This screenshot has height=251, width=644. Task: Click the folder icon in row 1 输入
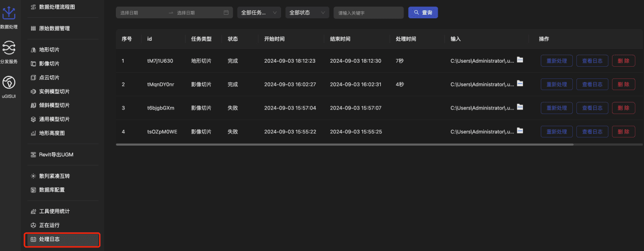(x=520, y=60)
